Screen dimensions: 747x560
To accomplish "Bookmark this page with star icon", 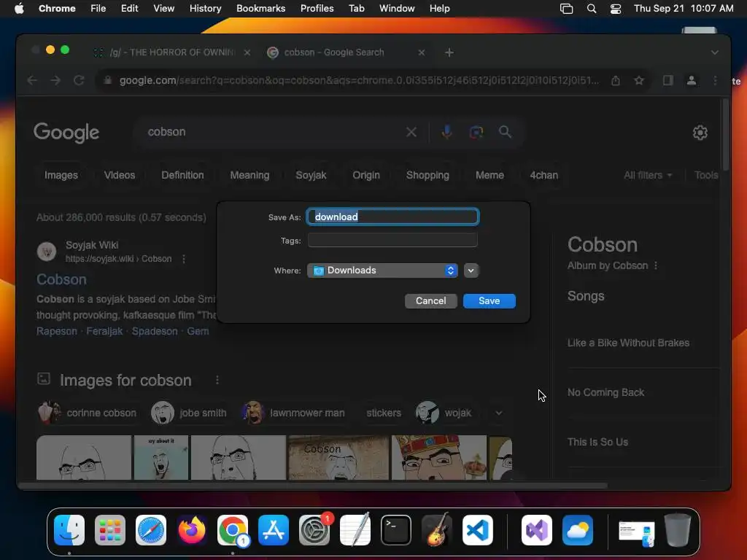I will click(639, 80).
